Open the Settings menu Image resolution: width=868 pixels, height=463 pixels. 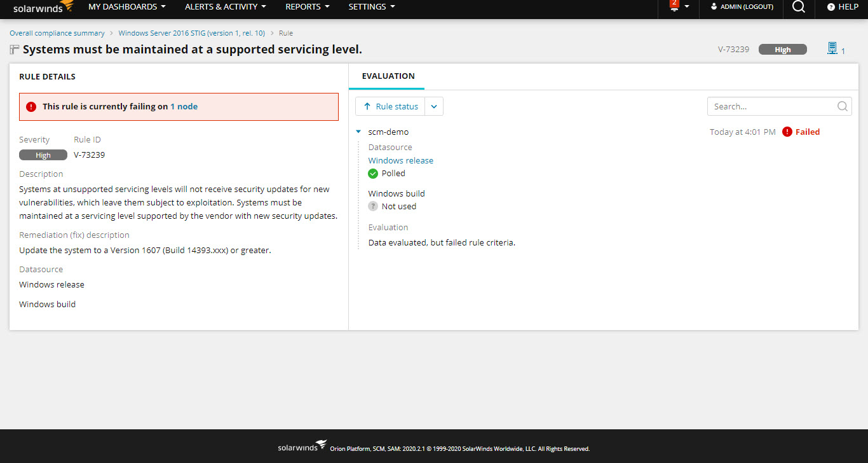click(372, 6)
